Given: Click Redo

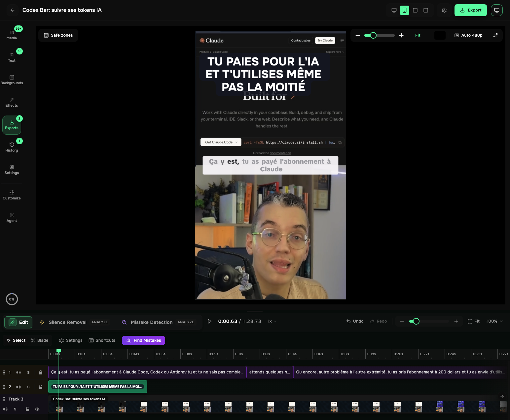Looking at the screenshot, I should point(379,321).
